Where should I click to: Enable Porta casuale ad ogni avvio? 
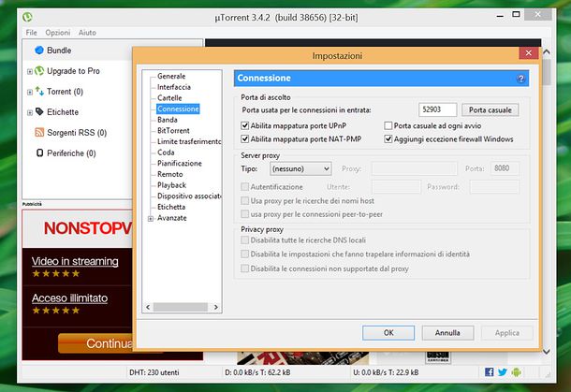(x=388, y=125)
